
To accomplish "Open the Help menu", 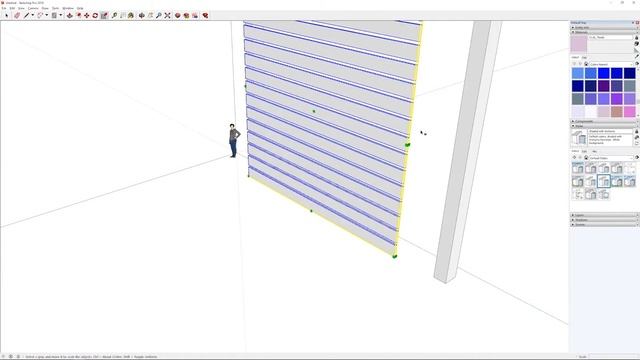I will [x=80, y=8].
